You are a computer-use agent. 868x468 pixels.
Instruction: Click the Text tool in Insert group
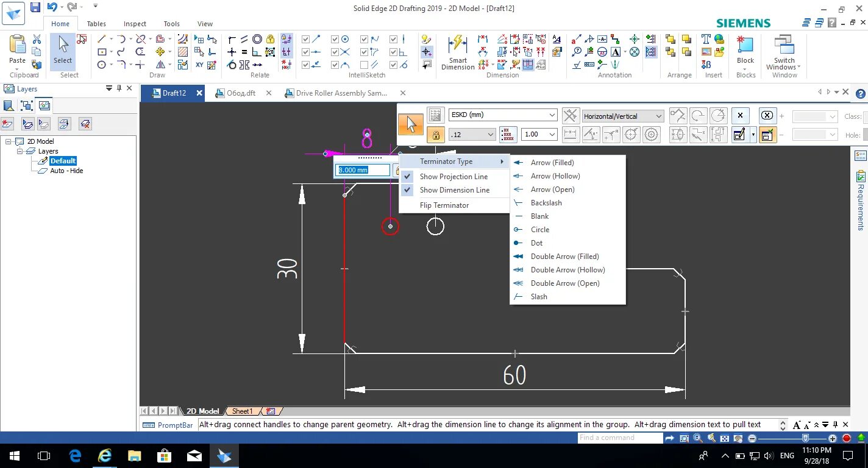point(706,39)
